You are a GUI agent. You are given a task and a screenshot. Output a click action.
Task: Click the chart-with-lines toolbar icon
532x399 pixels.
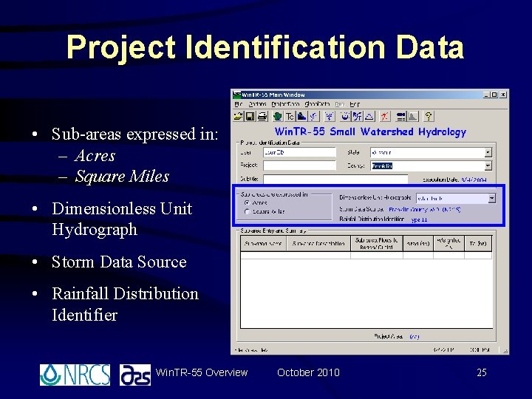tap(358, 117)
